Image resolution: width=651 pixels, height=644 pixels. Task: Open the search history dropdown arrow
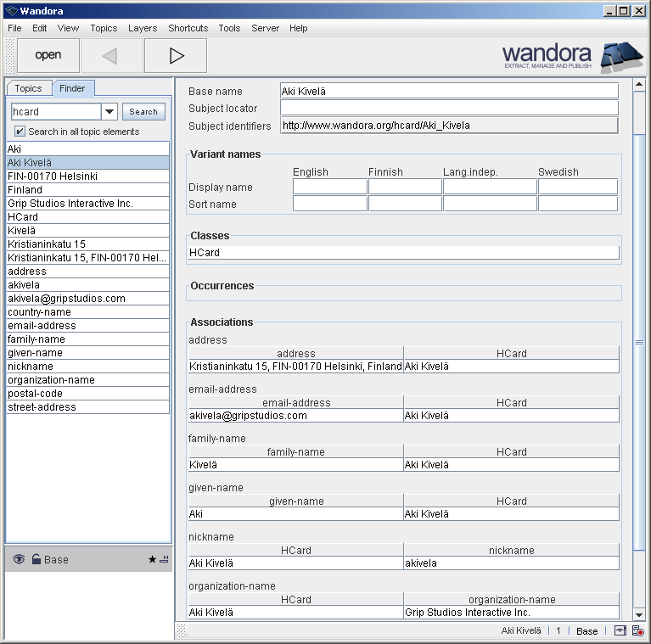pyautogui.click(x=109, y=112)
